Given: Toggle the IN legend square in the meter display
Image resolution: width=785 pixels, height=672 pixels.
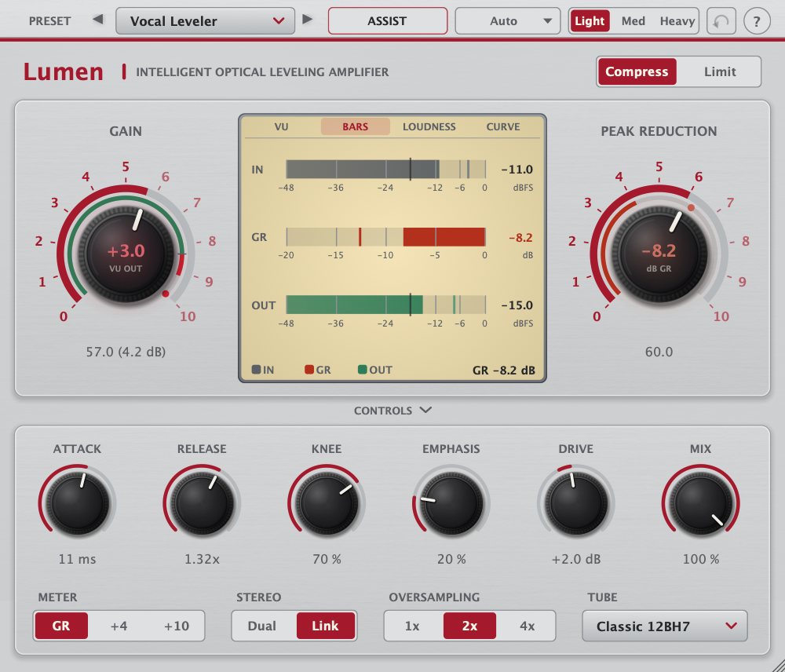Looking at the screenshot, I should (256, 370).
